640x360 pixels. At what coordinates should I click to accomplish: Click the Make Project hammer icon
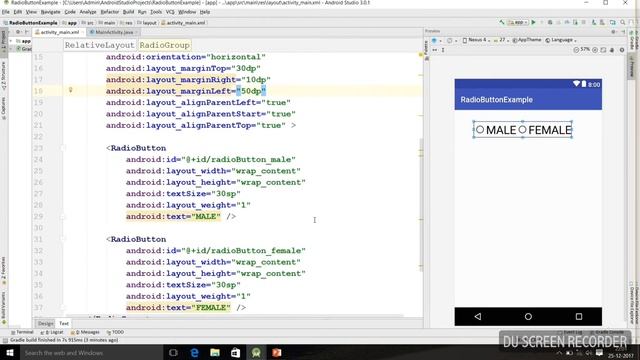(x=502, y=22)
